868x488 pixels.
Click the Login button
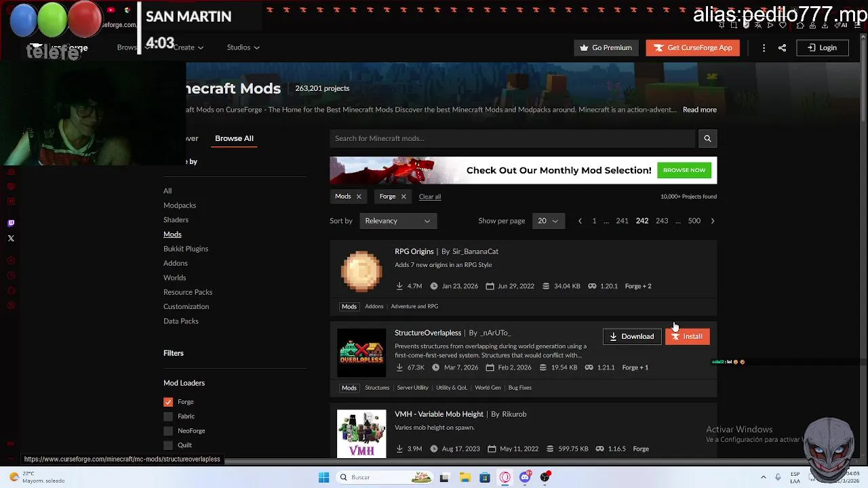click(822, 47)
